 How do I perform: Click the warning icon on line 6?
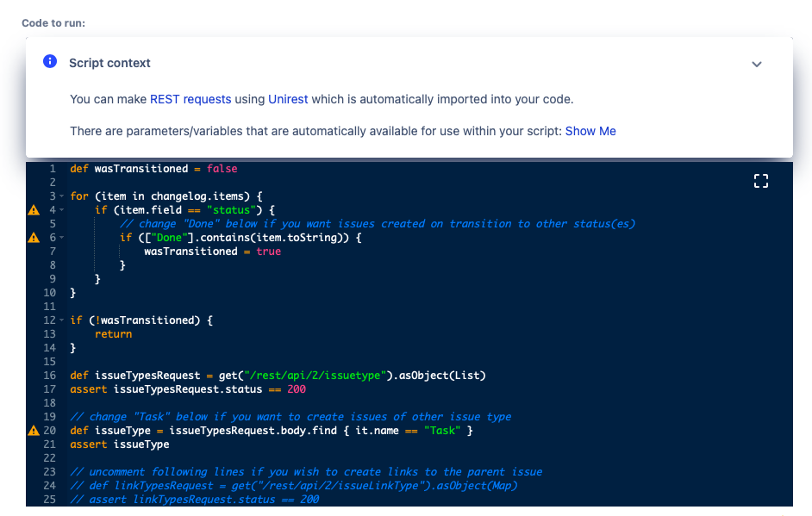coord(34,238)
